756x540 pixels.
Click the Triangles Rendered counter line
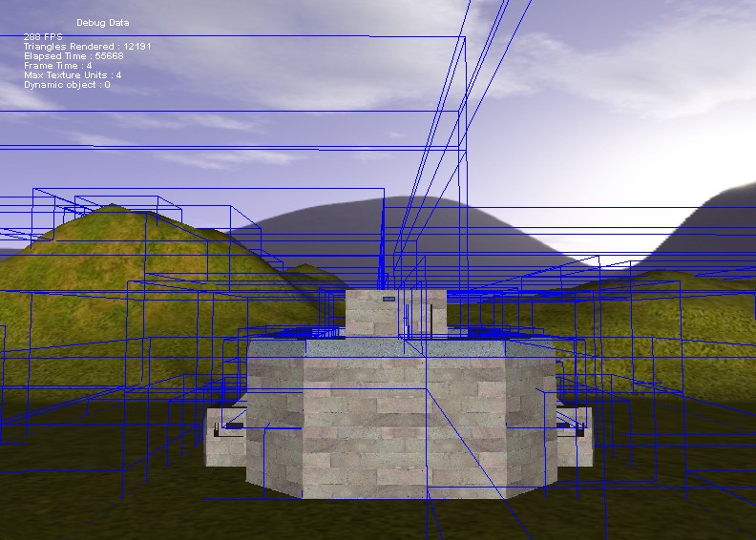point(87,47)
